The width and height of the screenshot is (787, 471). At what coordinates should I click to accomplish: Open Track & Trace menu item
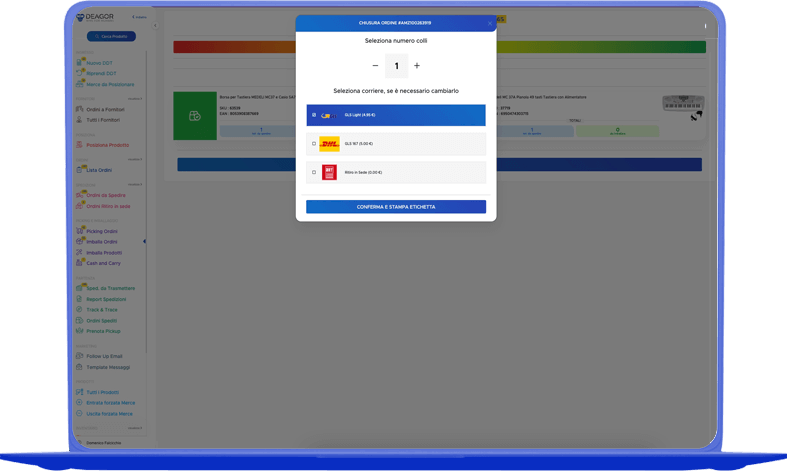[102, 310]
